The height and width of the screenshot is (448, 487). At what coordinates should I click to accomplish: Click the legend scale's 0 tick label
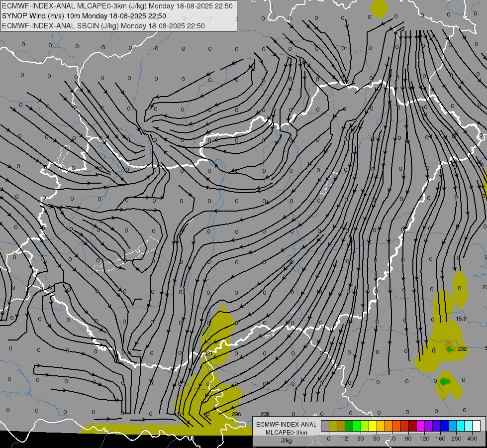[x=329, y=439]
